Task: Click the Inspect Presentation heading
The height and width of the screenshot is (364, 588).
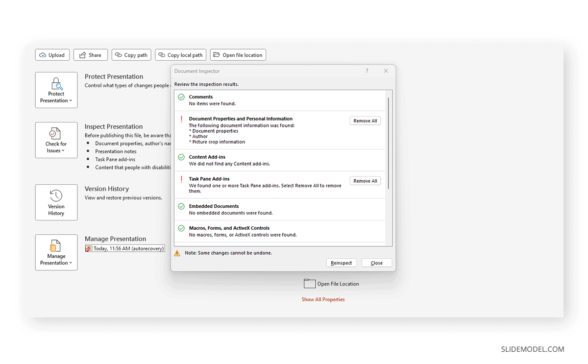Action: [114, 126]
